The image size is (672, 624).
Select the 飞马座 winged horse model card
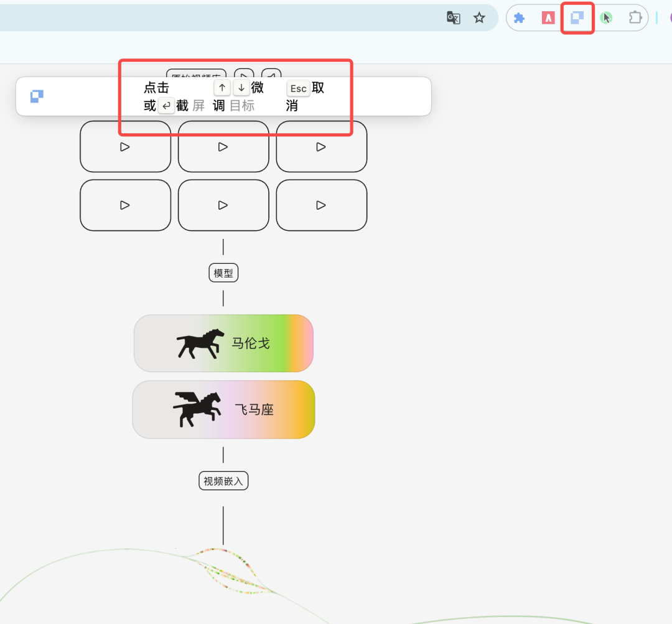tap(223, 409)
